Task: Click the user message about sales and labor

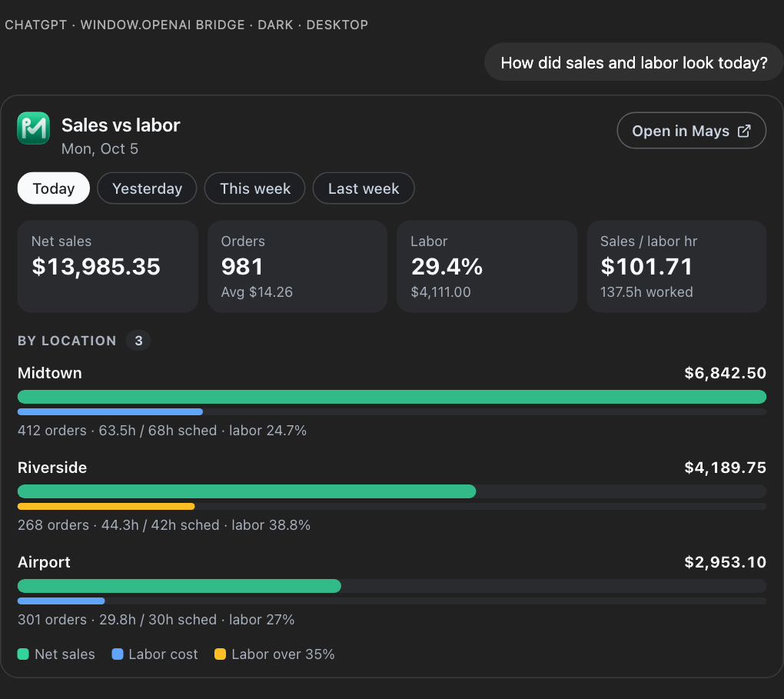Action: (634, 62)
